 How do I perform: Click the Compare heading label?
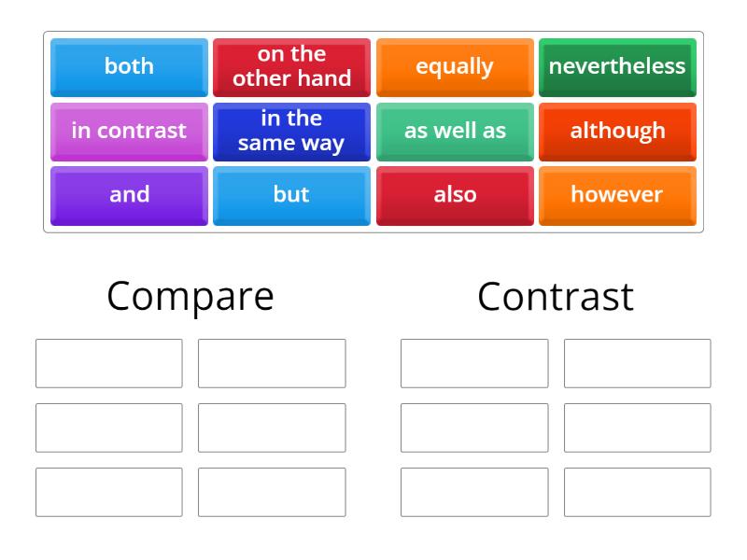tap(190, 296)
